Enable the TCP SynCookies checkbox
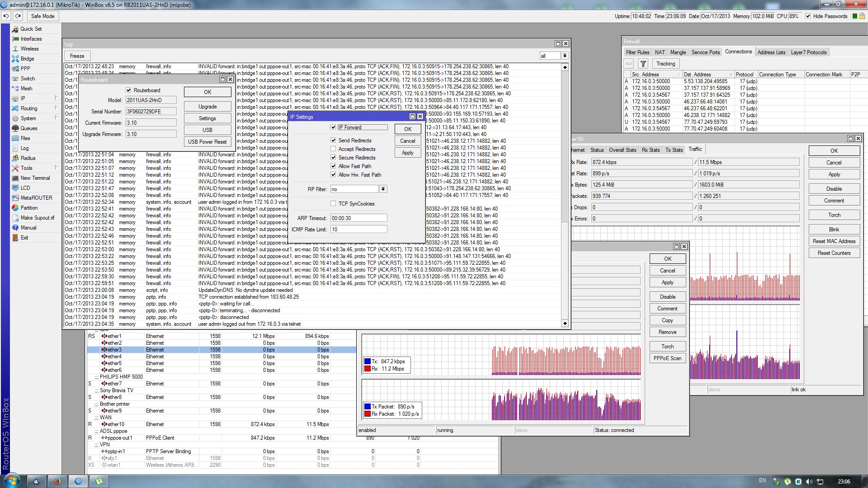The image size is (868, 488). coord(333,204)
